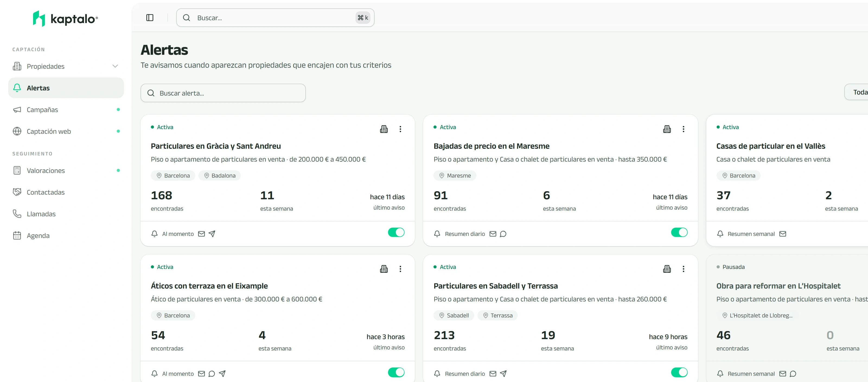This screenshot has height=382, width=868.
Task: Open Valoraciones in the sidebar
Action: pos(66,171)
